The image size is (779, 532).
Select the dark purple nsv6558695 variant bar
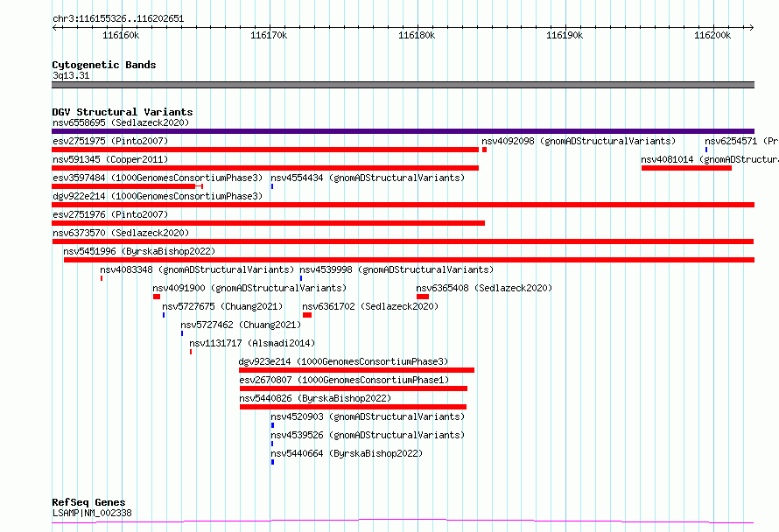click(x=403, y=131)
